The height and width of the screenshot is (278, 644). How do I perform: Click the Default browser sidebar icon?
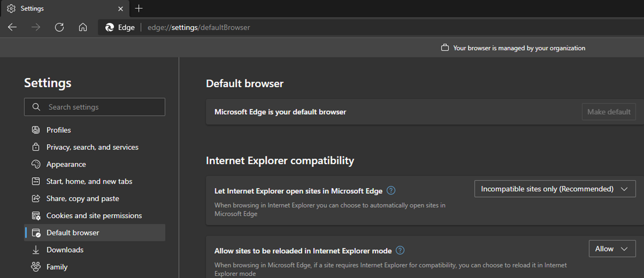pos(36,233)
